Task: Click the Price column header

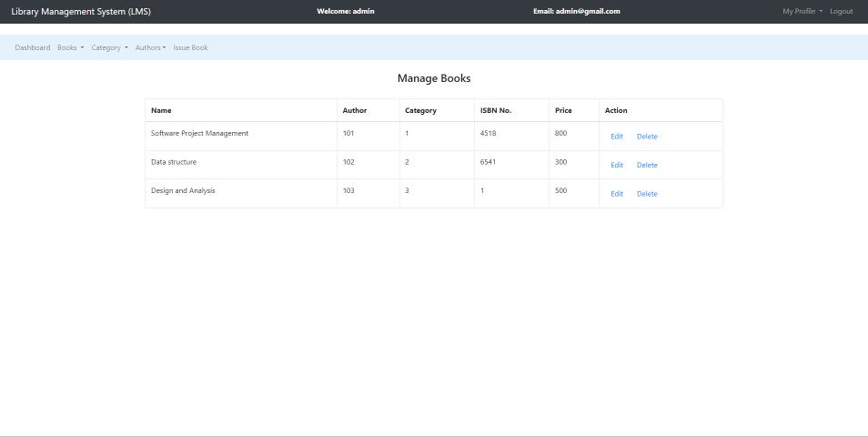Action: point(563,110)
